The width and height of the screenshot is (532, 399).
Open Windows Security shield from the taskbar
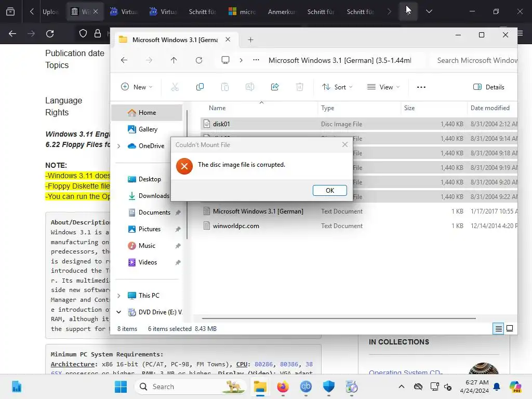pyautogui.click(x=328, y=387)
